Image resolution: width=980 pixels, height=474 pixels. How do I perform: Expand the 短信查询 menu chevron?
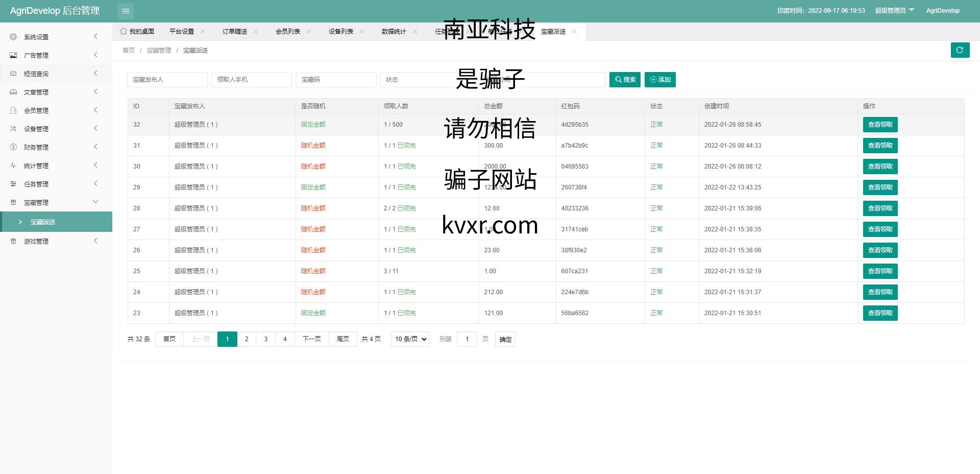click(95, 73)
